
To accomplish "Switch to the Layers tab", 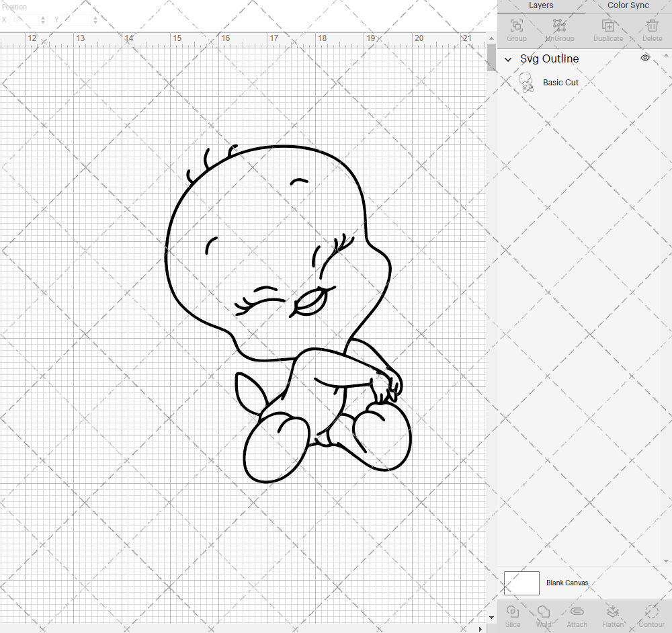I will (541, 5).
